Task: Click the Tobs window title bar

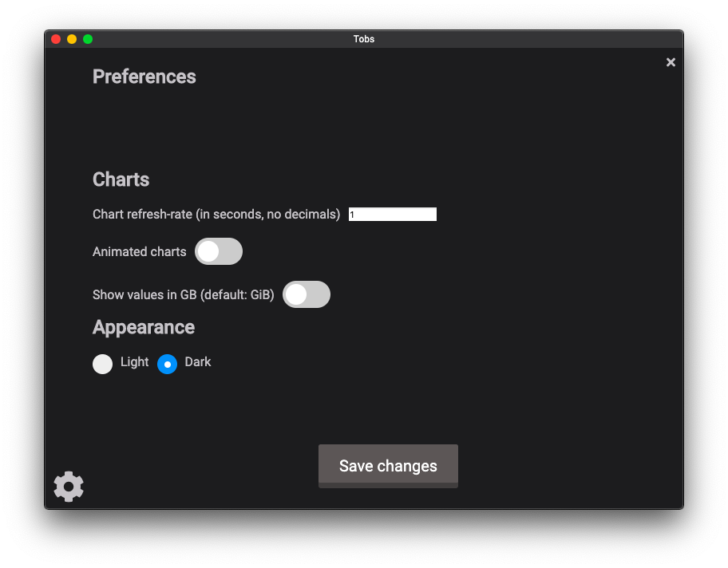Action: point(364,39)
